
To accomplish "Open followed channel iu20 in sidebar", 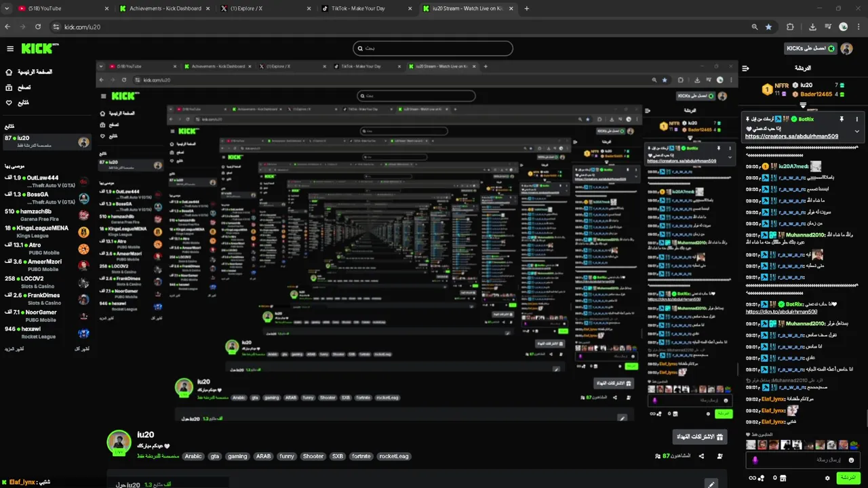I will tap(46, 142).
